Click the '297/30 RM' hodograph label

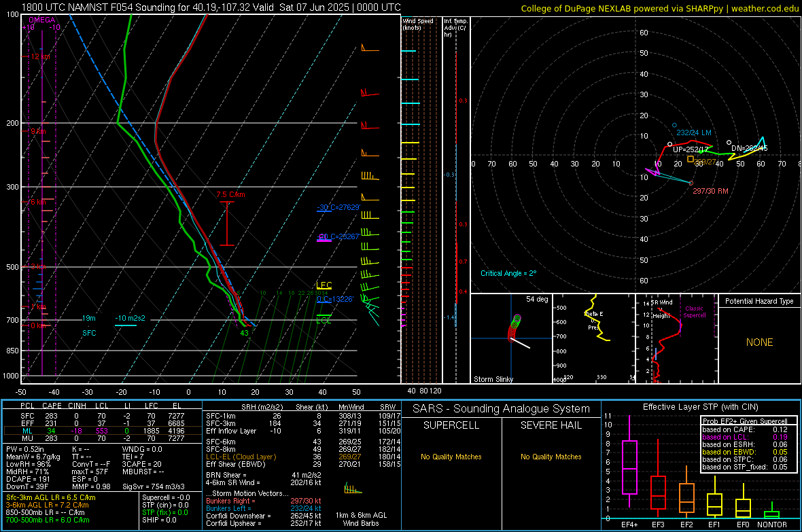(710, 191)
